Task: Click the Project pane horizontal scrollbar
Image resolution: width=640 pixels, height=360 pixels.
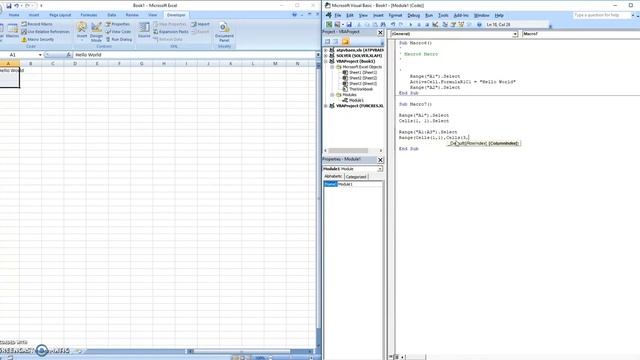Action: (353, 151)
